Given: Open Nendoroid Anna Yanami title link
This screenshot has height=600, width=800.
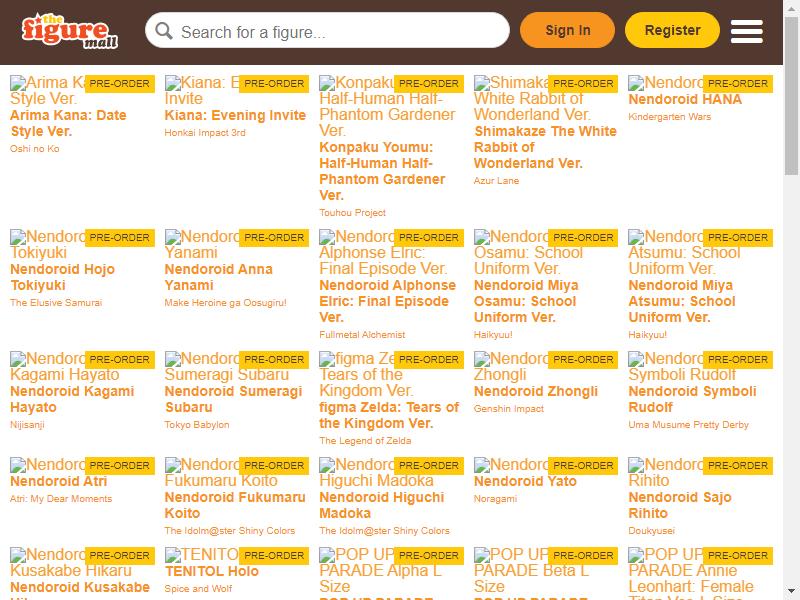Looking at the screenshot, I should tap(218, 277).
